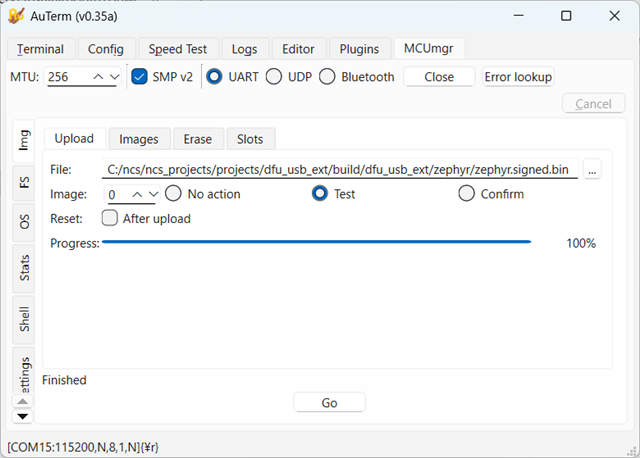This screenshot has height=458, width=640.
Task: Move the side tab list down with arrow
Action: (x=22, y=416)
